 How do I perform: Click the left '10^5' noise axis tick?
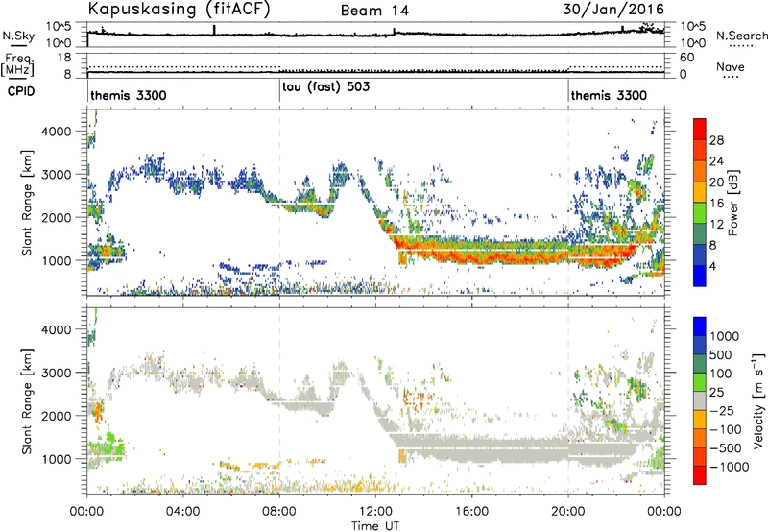click(59, 26)
